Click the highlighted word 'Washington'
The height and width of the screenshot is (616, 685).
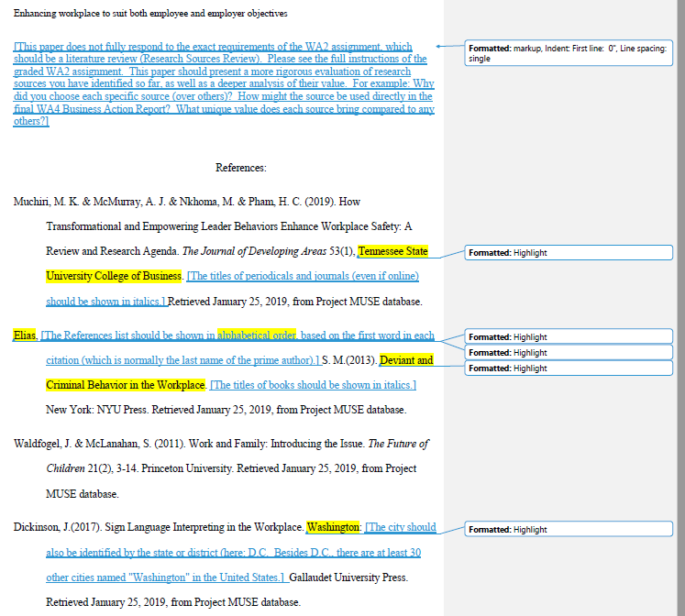[333, 527]
